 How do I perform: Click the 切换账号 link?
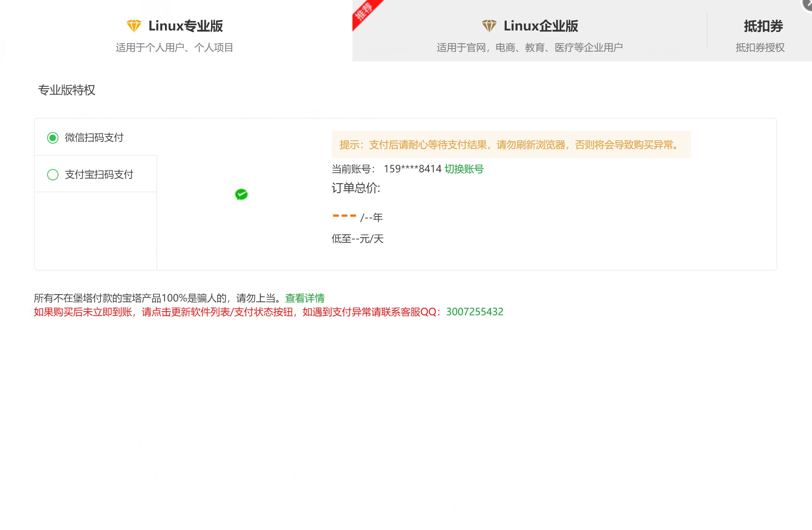464,169
